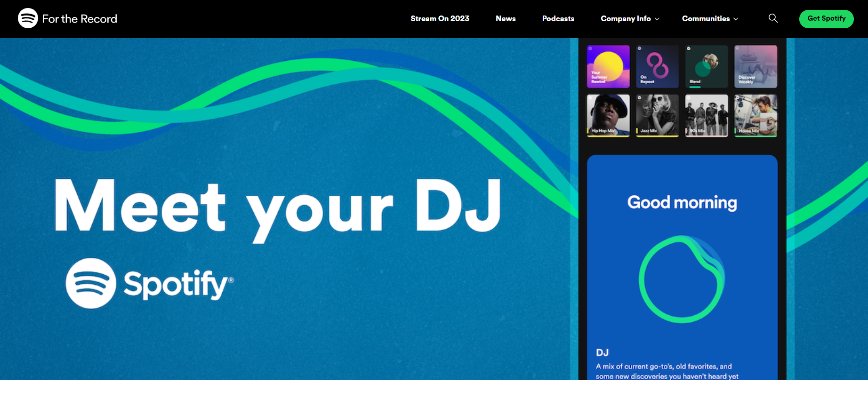Choose the Hip Hop Mix tile
868x407 pixels.
(x=608, y=116)
